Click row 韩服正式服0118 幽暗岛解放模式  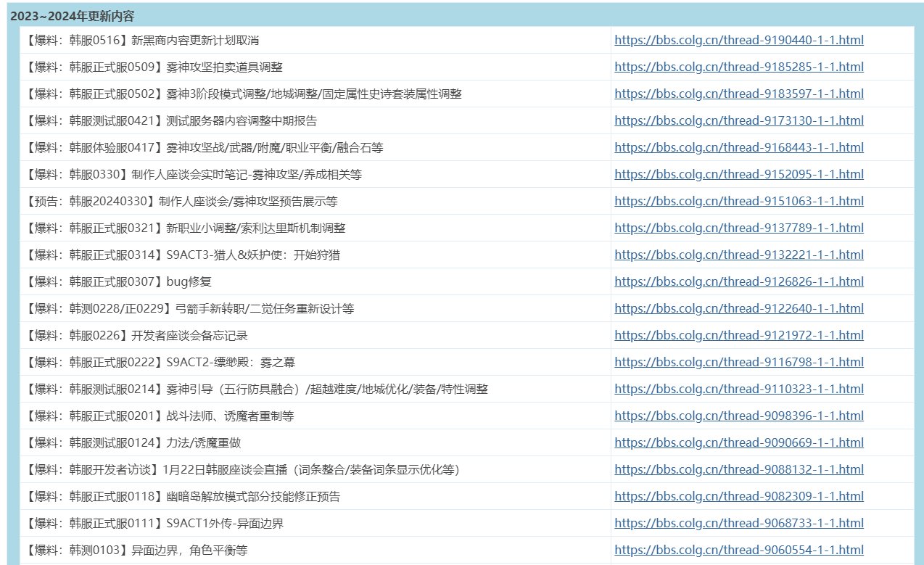(467, 497)
